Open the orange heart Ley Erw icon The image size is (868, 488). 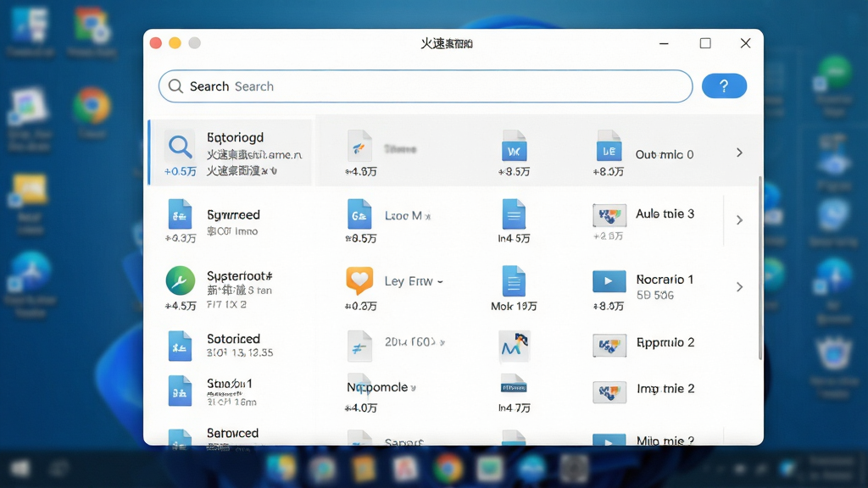click(359, 280)
